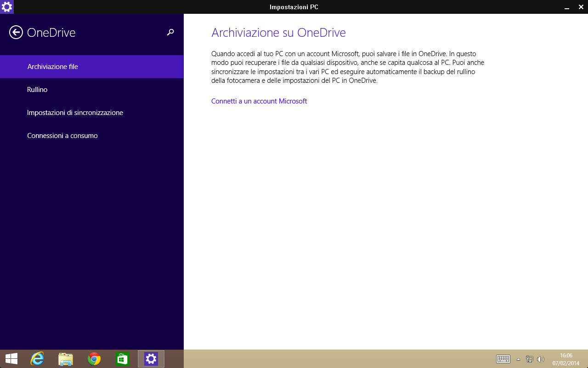This screenshot has width=588, height=368.
Task: Select Archiviazione file in the sidebar
Action: click(x=92, y=67)
